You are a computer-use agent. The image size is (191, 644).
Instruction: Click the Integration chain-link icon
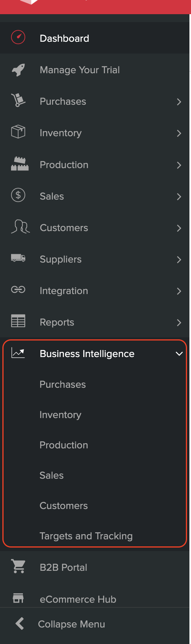pos(18,290)
